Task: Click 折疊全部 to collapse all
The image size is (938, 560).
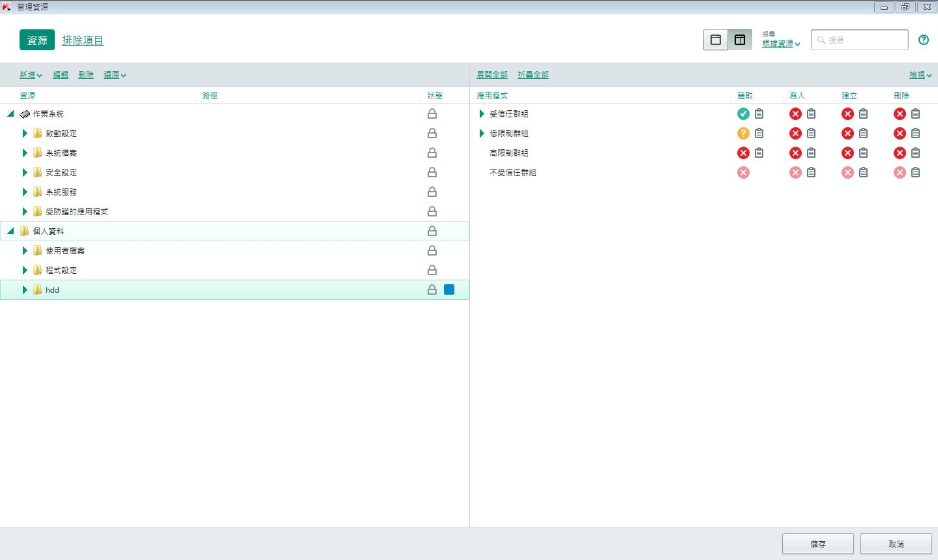Action: click(533, 75)
